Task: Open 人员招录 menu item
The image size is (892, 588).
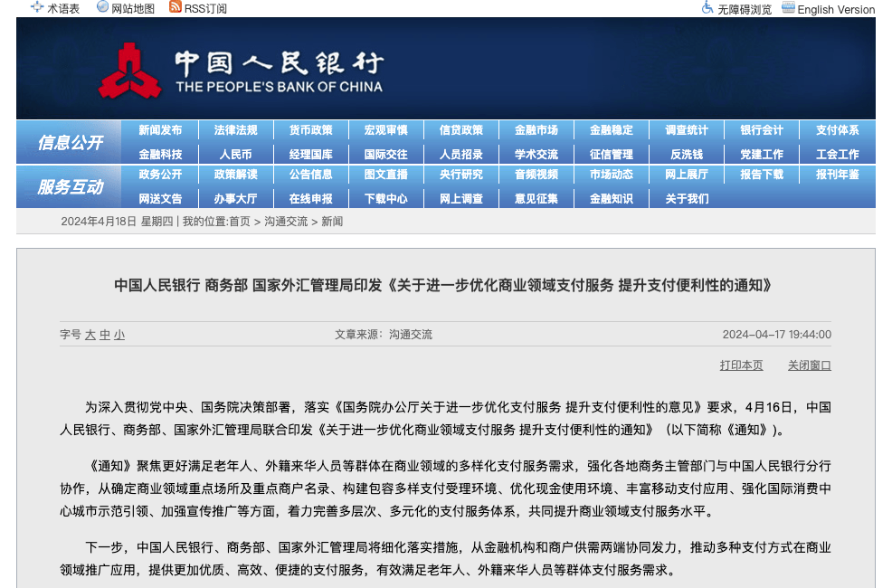Action: 460,155
